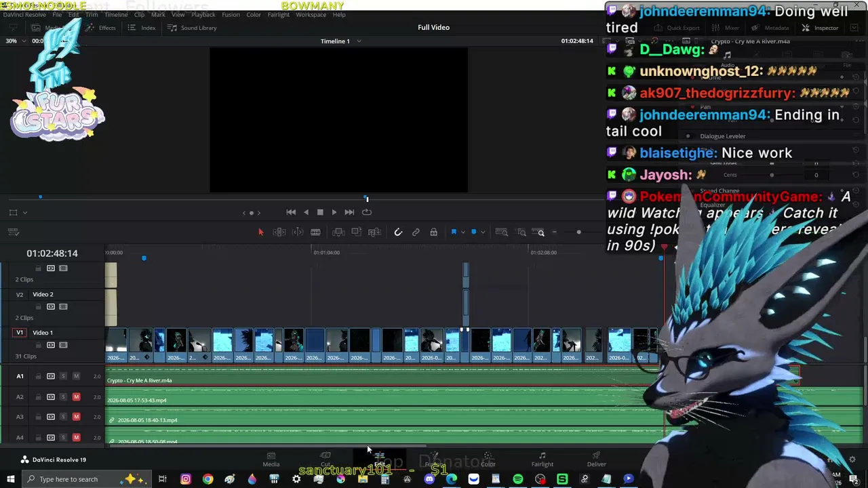Click the timeline timecode 01:02:48:14 field
The image size is (868, 488).
(x=52, y=253)
